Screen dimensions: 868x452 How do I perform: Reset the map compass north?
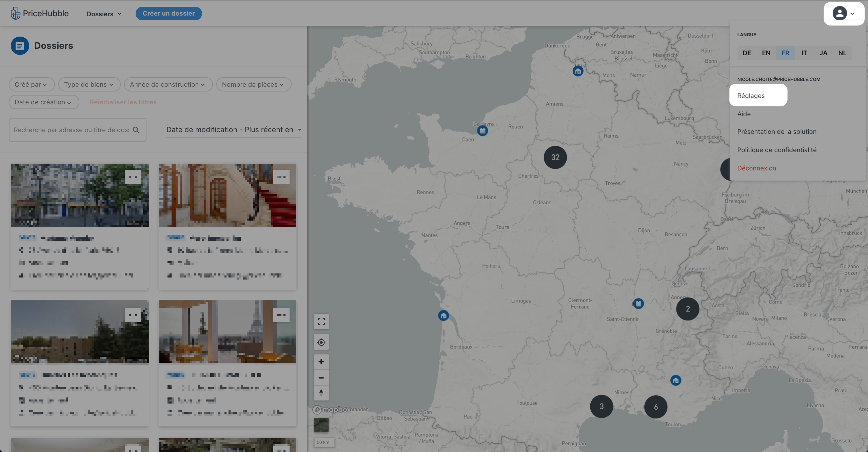pos(321,393)
